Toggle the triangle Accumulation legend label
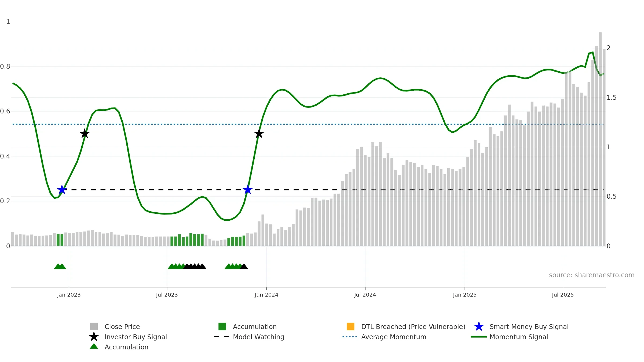Image resolution: width=644 pixels, height=362 pixels. coord(126,347)
